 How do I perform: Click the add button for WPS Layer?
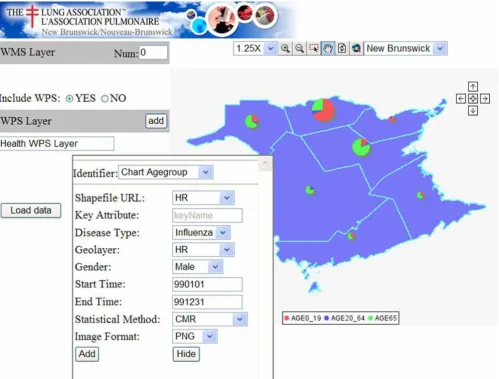pos(156,121)
